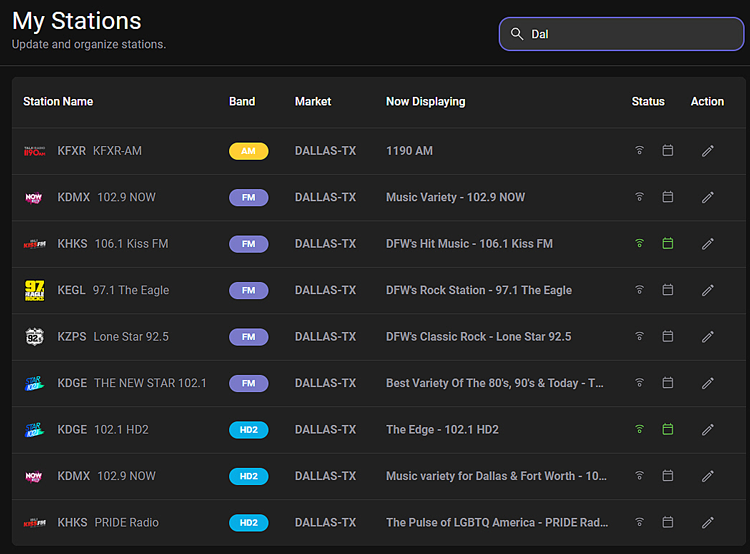Open the schedule calendar icon for KFXR-AM
The height and width of the screenshot is (554, 750).
click(668, 150)
